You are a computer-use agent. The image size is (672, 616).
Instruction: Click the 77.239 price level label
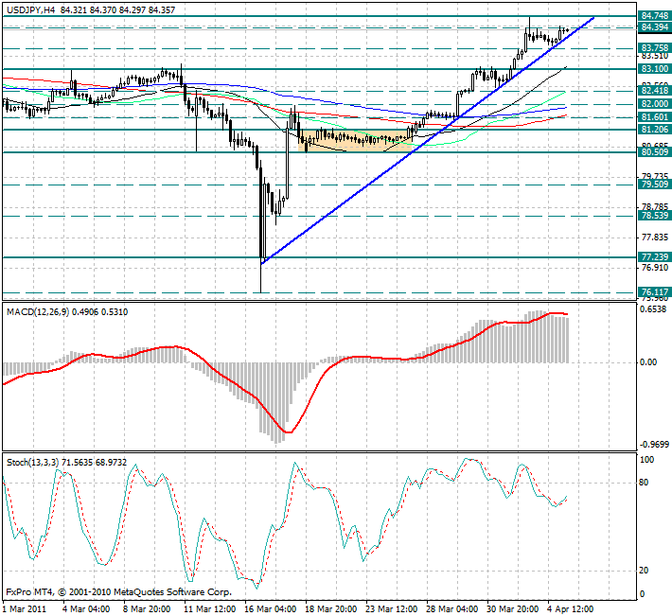click(x=654, y=257)
